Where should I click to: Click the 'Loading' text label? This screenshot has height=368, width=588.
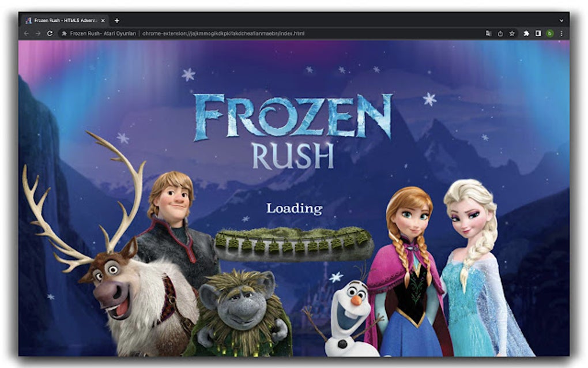click(x=294, y=208)
